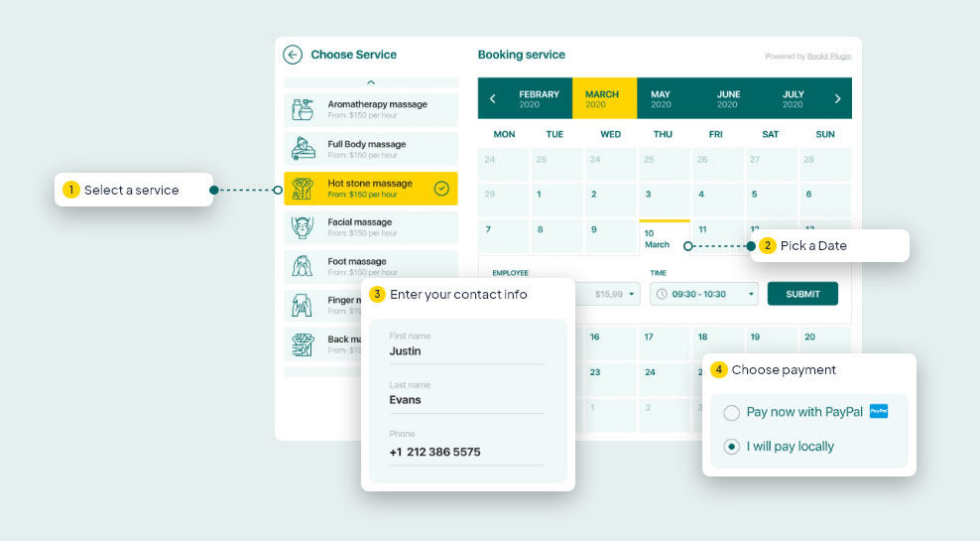Select calendar day 23

[x=611, y=378]
